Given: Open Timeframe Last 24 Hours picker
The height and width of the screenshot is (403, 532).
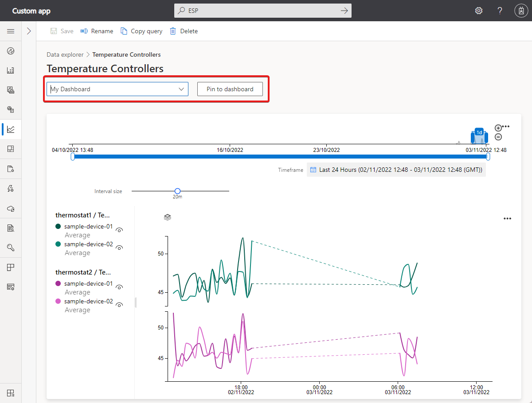Looking at the screenshot, I should [x=396, y=170].
